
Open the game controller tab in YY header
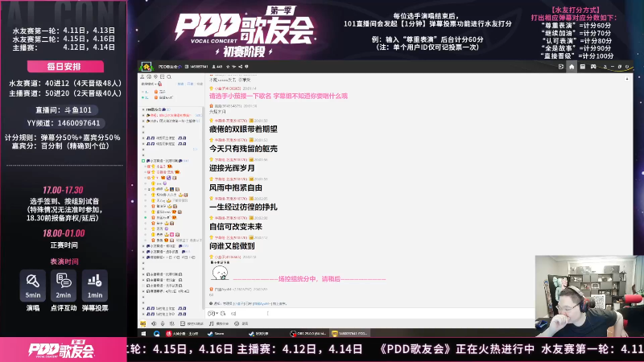tap(593, 67)
